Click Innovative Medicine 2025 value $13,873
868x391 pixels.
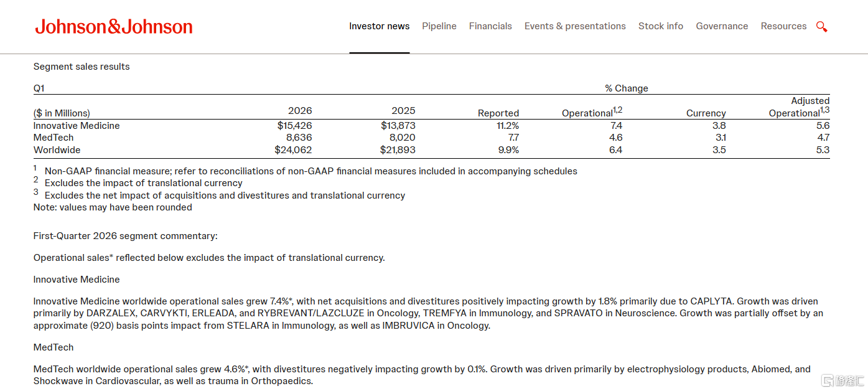point(398,126)
